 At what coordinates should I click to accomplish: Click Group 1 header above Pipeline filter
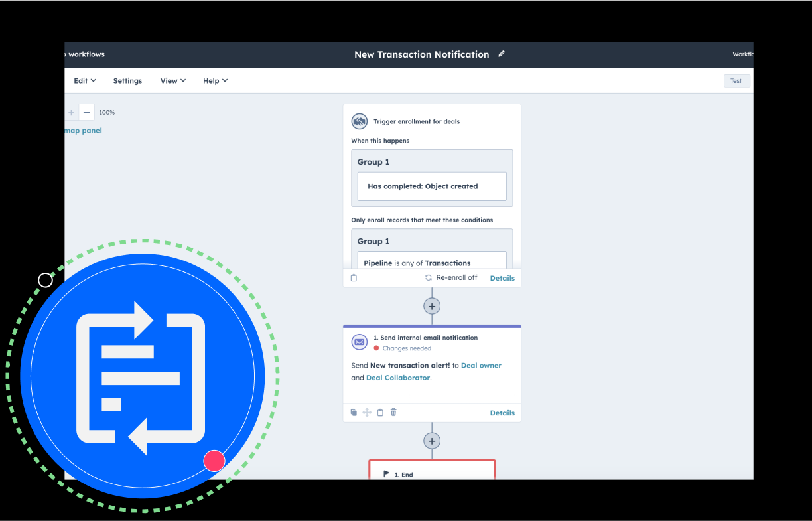tap(373, 241)
